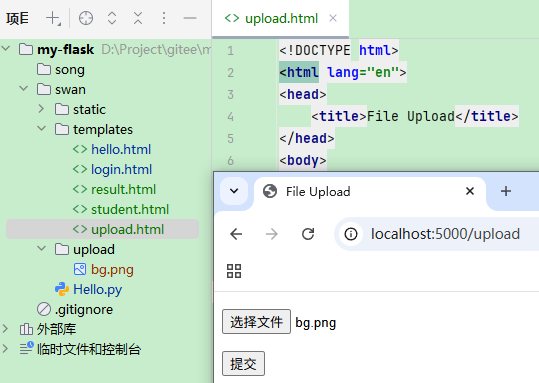The width and height of the screenshot is (539, 383).
Task: Click the 提交 submit button
Action: (243, 364)
